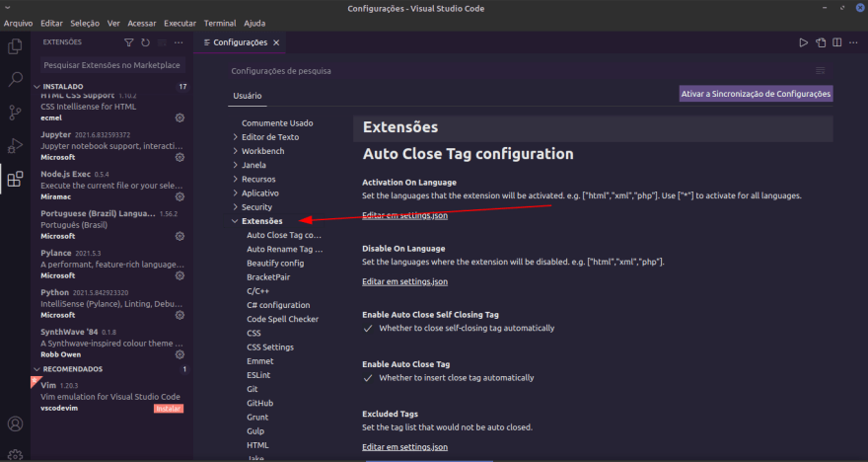Image resolution: width=868 pixels, height=462 pixels.
Task: Select the SynthWave '84 extension entry
Action: click(112, 343)
